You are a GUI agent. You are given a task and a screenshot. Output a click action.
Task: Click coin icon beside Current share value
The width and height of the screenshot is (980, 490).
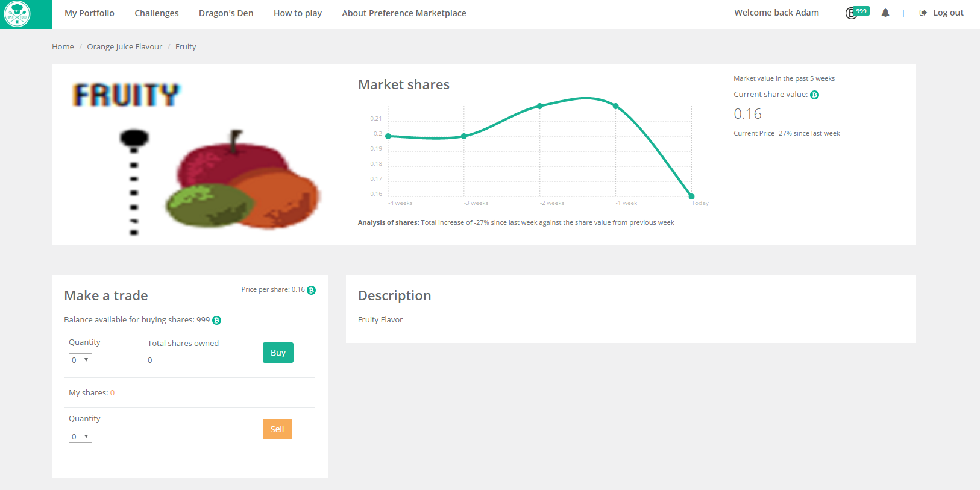814,95
